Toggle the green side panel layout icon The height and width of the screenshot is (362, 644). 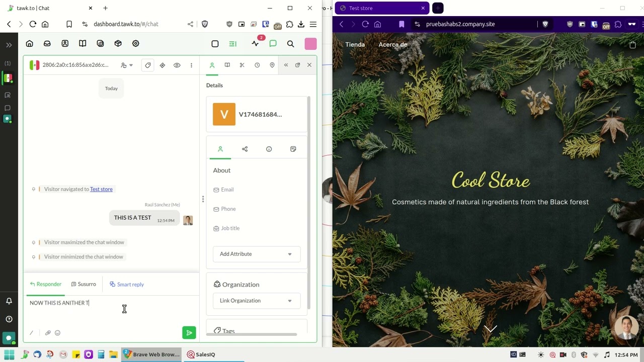pos(232,44)
